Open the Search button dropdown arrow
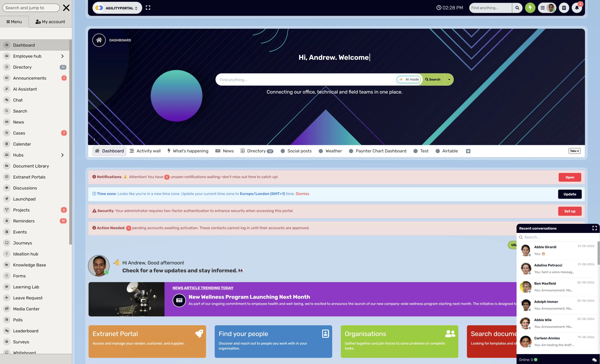The height and width of the screenshot is (364, 600). click(449, 80)
